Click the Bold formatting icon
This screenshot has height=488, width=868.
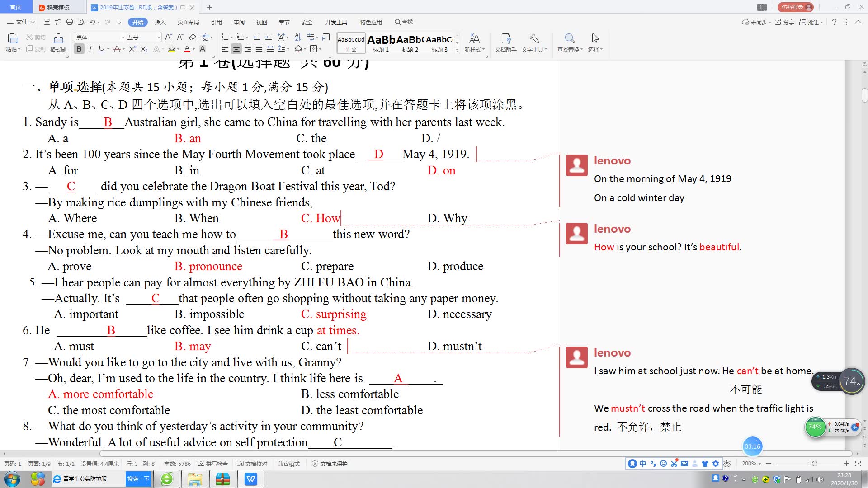[78, 49]
